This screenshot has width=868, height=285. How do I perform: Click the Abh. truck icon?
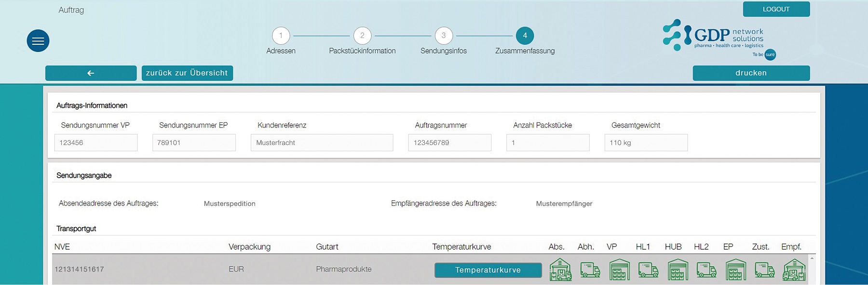coord(590,270)
